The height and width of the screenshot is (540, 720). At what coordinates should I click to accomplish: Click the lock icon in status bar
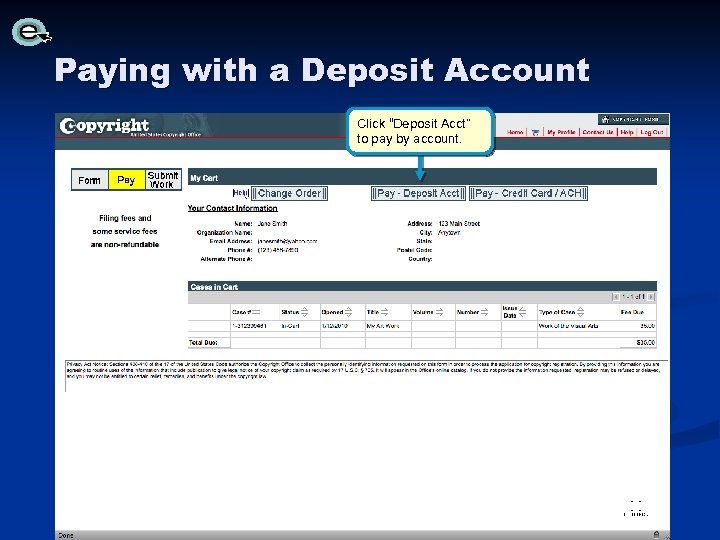(656, 534)
